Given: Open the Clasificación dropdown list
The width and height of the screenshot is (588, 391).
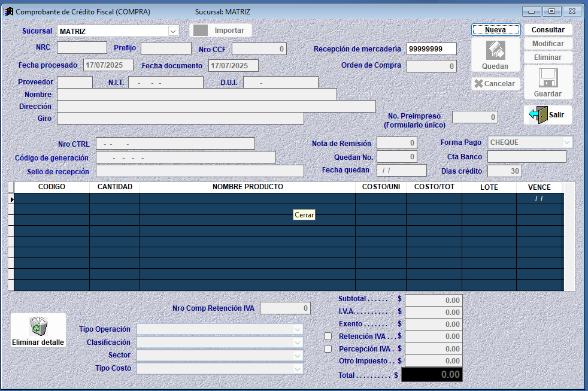Looking at the screenshot, I should pos(298,342).
